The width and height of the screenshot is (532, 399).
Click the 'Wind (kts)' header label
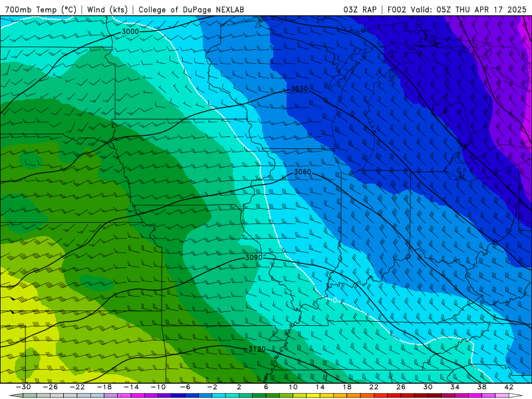tap(107, 9)
